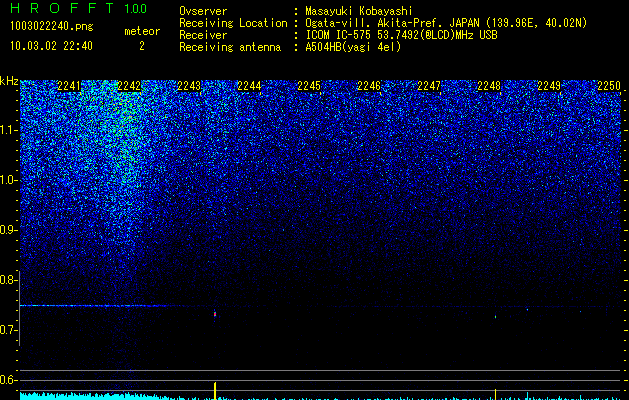Viewport: 629px width, 400px height.
Task: Click the 2246 time marker
Action: click(369, 86)
